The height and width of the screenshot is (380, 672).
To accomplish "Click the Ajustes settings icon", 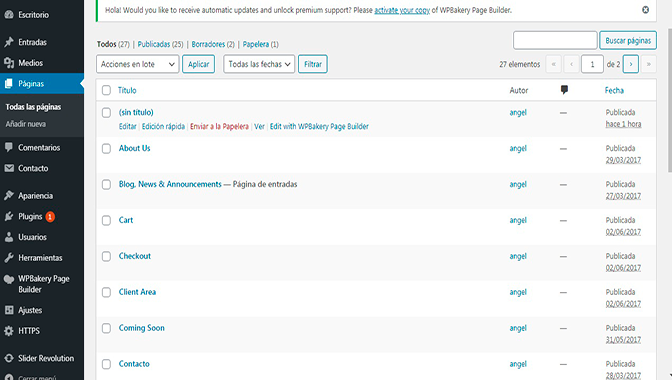I will point(9,310).
